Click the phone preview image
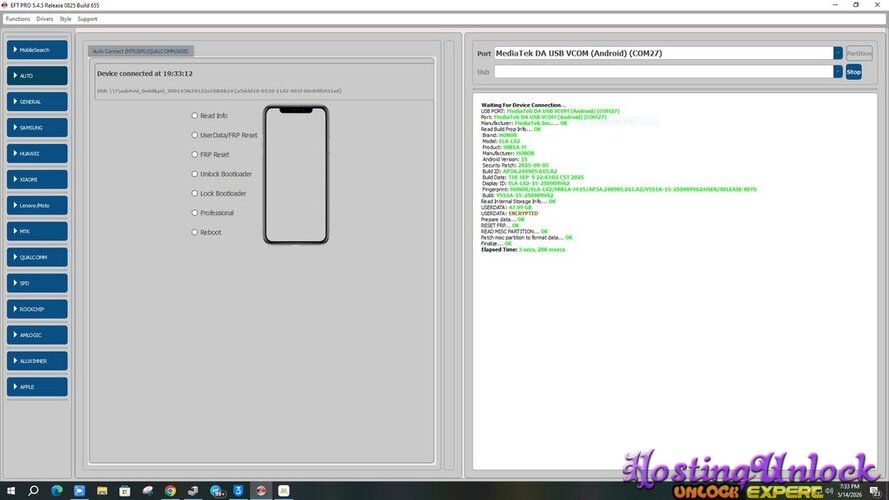The image size is (889, 500). coord(296,175)
